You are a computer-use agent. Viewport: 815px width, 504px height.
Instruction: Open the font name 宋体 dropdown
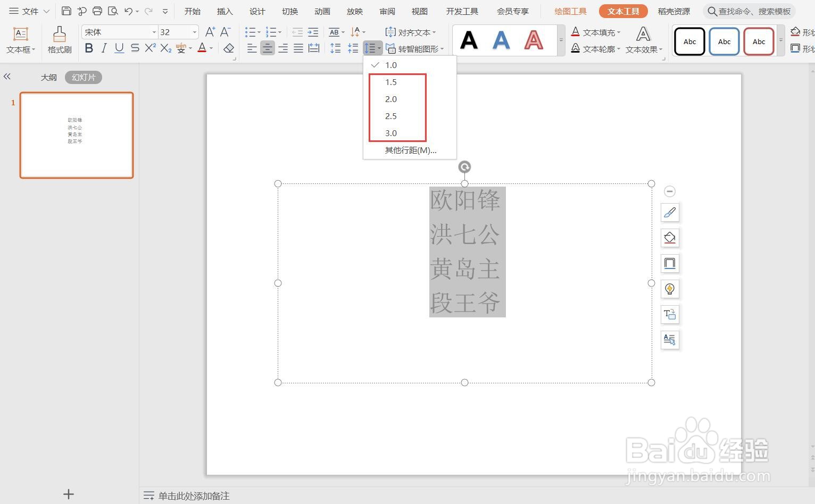pos(154,32)
